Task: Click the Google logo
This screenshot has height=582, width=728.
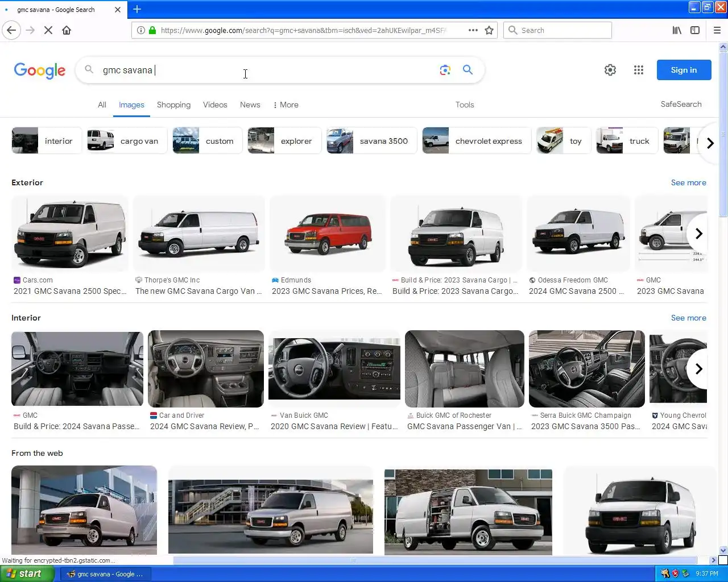Action: click(40, 70)
